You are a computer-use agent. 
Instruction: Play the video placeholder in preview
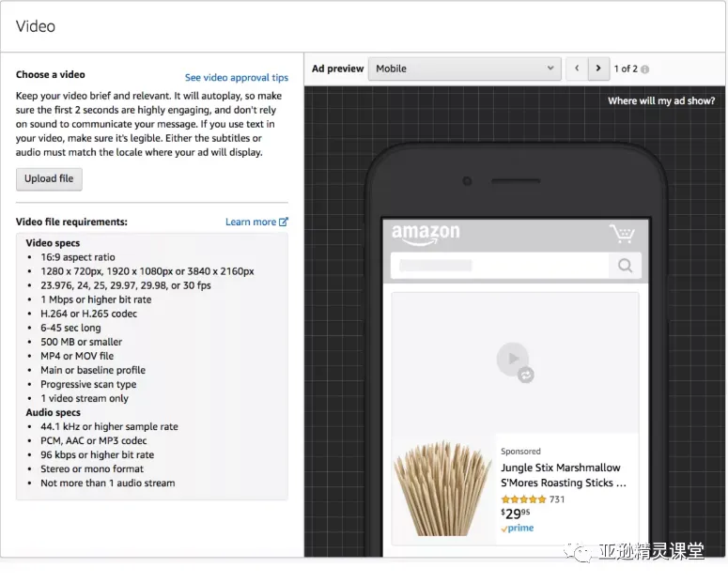pyautogui.click(x=512, y=359)
